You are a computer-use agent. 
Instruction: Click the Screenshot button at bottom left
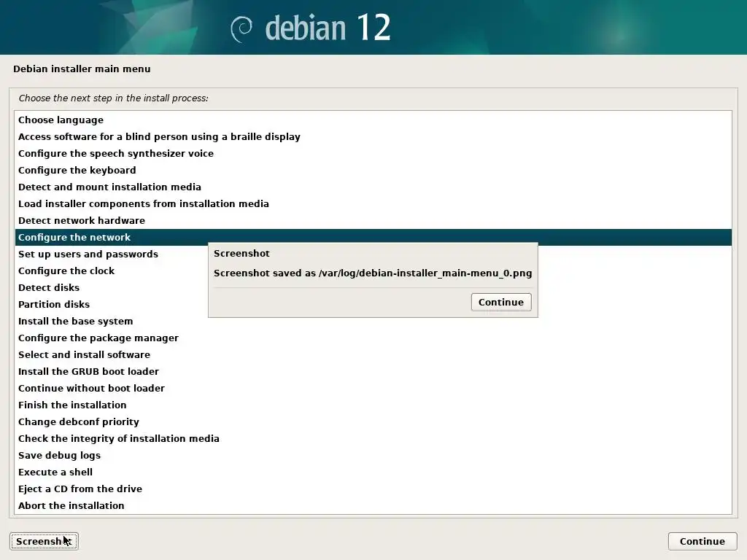pos(44,541)
